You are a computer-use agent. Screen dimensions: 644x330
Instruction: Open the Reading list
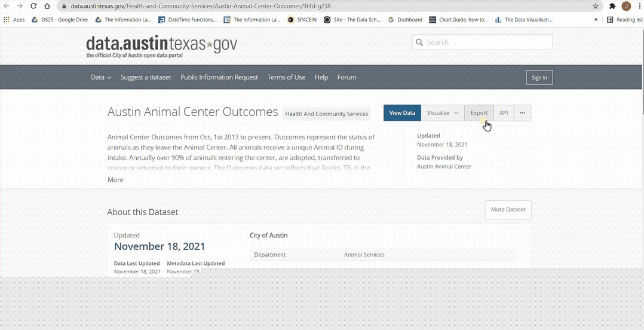coord(625,19)
